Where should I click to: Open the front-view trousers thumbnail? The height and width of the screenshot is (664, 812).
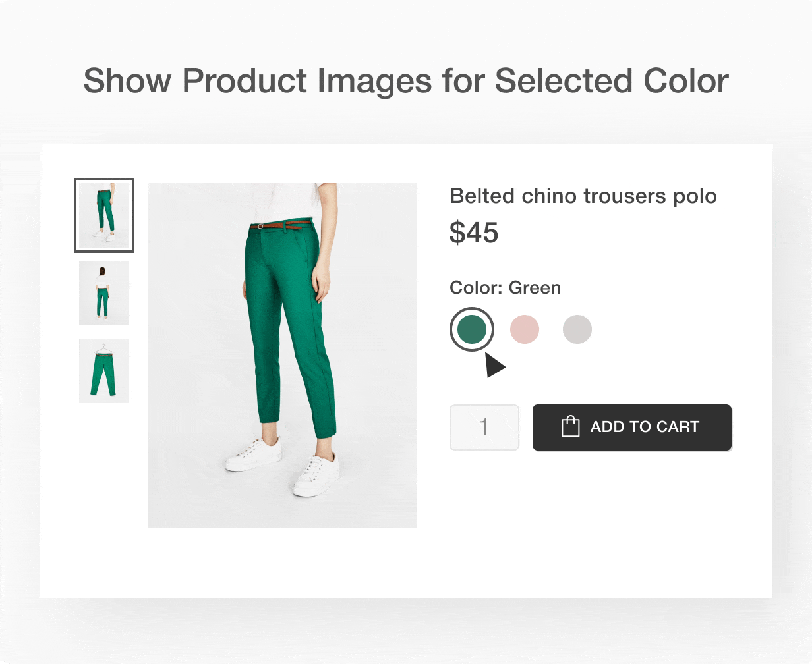[x=104, y=215]
